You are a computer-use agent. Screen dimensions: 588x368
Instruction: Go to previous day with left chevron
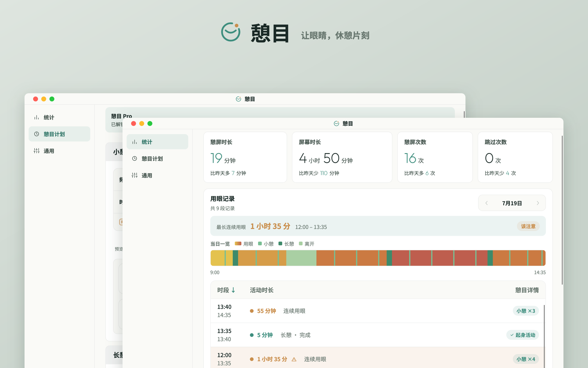click(486, 203)
